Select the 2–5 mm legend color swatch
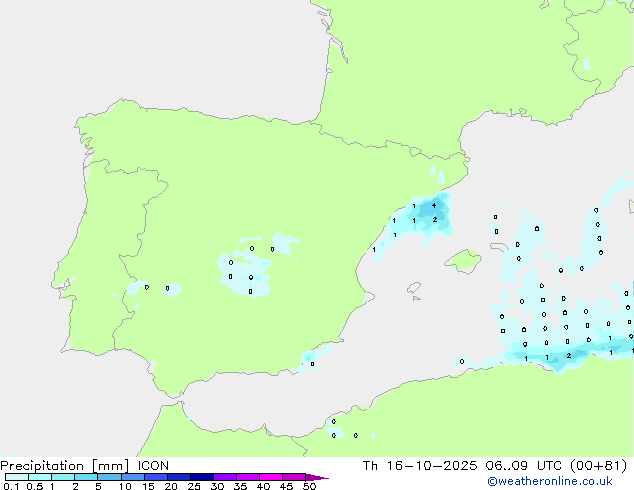 pyautogui.click(x=86, y=477)
